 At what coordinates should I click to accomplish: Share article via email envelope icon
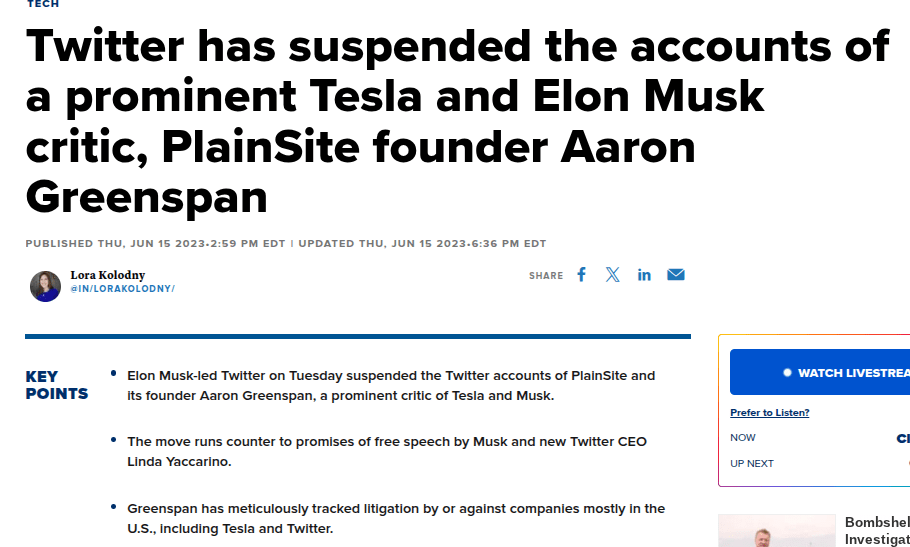pyautogui.click(x=676, y=274)
